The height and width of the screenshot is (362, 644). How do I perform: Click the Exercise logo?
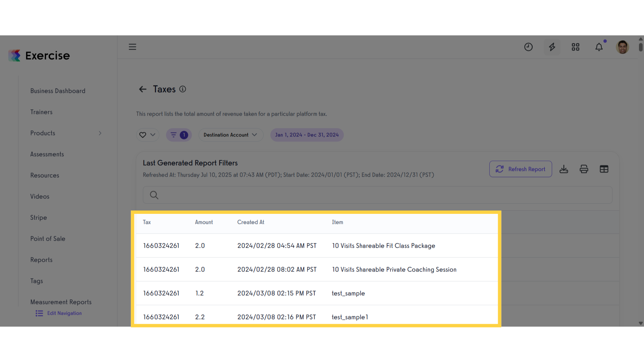(x=39, y=56)
